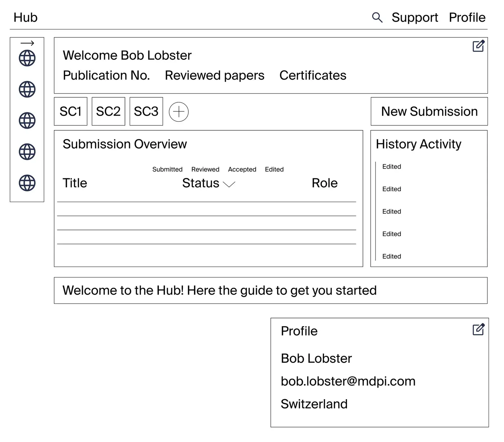Viewport: 504px width, 442px height.
Task: Add a new tab with plus circle
Action: tap(179, 112)
